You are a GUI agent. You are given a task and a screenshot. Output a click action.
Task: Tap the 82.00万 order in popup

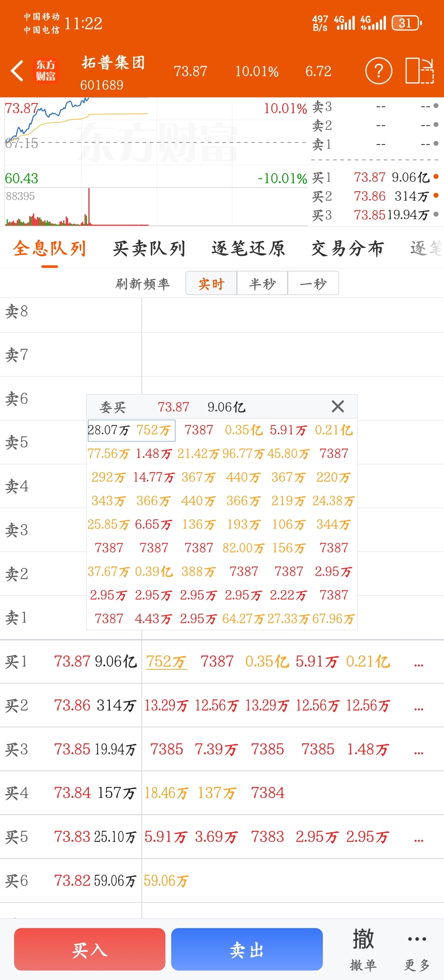click(x=243, y=548)
